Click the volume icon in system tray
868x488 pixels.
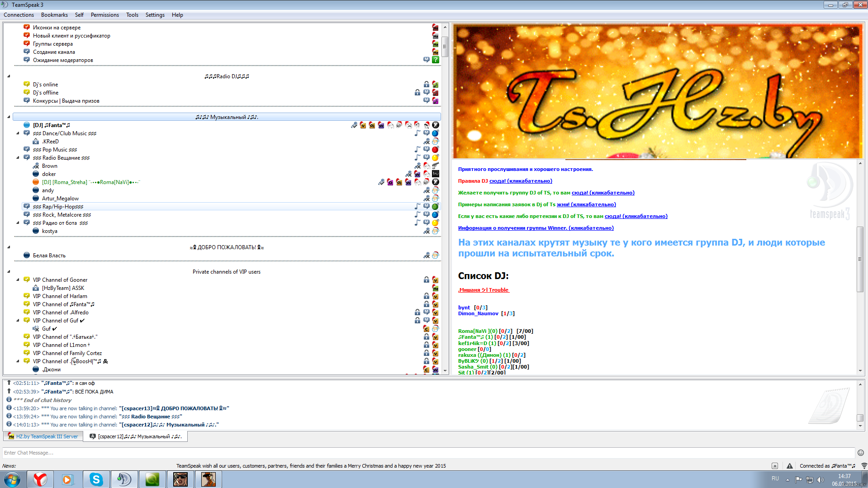pos(821,479)
